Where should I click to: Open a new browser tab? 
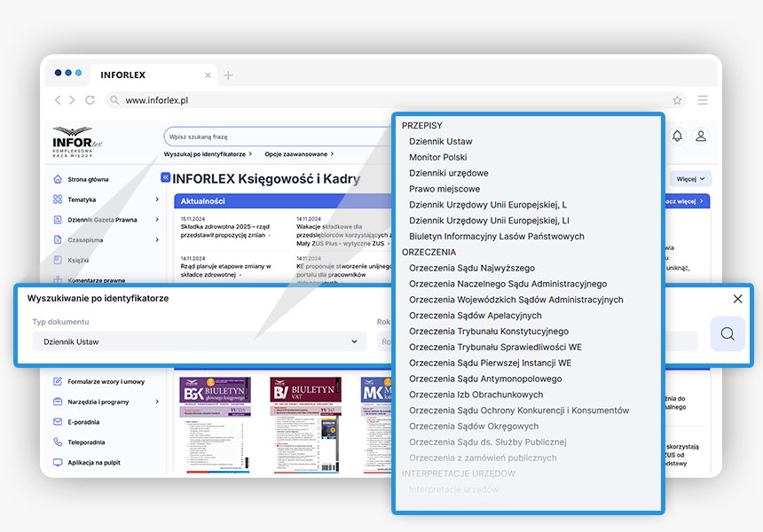pos(228,75)
